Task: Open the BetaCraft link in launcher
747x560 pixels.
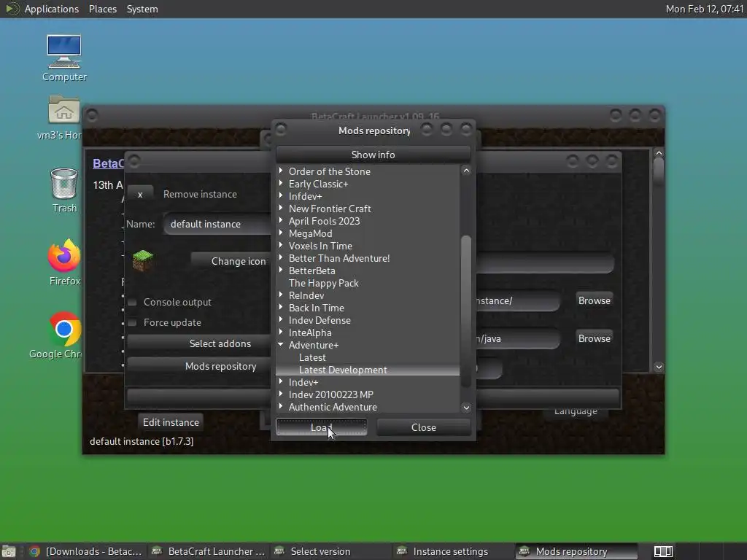Action: (108, 163)
